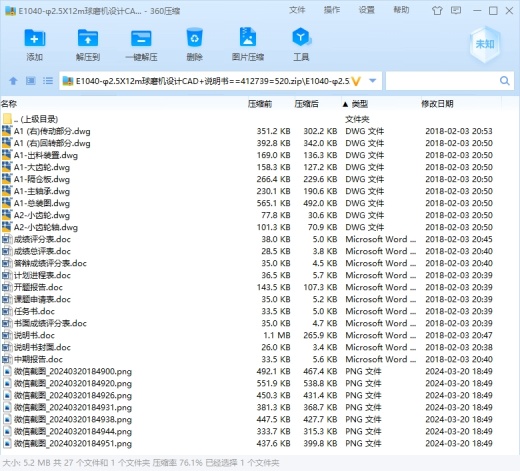The height and width of the screenshot is (471, 520).
Task: Select the 说明书.doc file icon
Action: coord(7,335)
